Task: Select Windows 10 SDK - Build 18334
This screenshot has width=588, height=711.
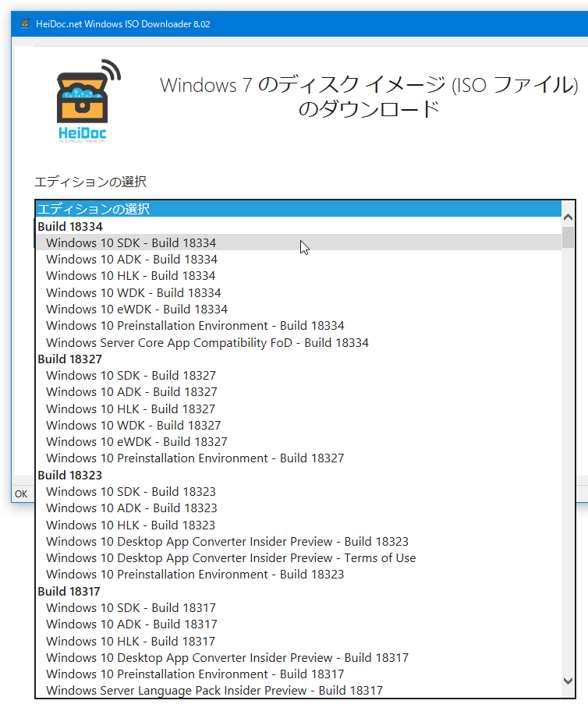Action: click(x=299, y=242)
